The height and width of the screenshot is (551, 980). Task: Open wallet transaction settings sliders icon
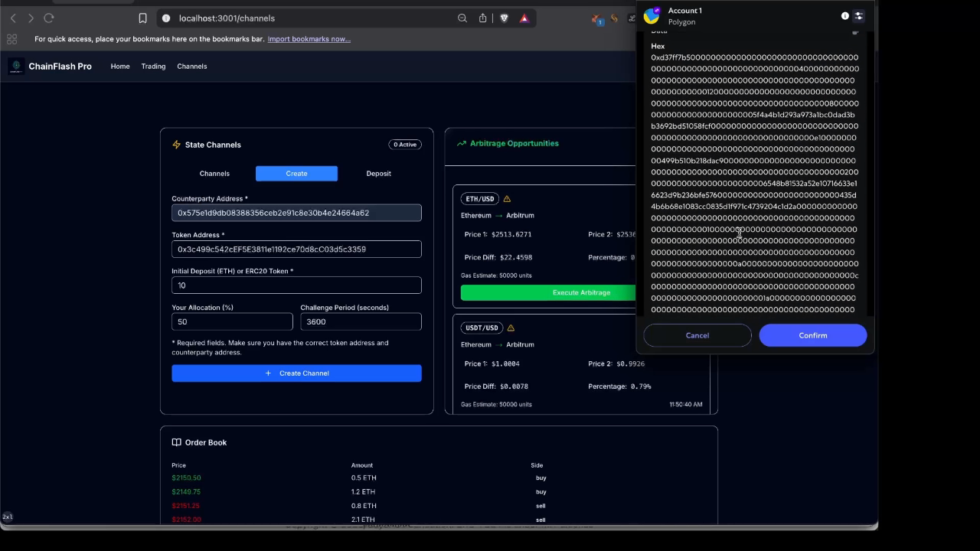click(x=858, y=15)
